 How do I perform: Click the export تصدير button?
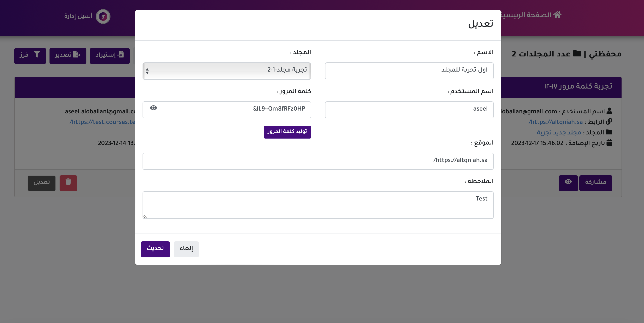pos(68,56)
